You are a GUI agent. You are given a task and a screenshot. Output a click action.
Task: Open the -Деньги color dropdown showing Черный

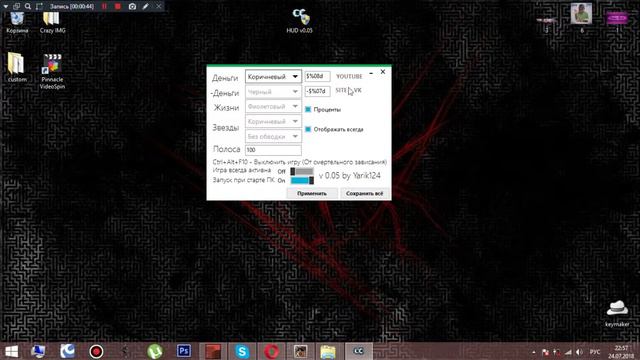point(273,92)
